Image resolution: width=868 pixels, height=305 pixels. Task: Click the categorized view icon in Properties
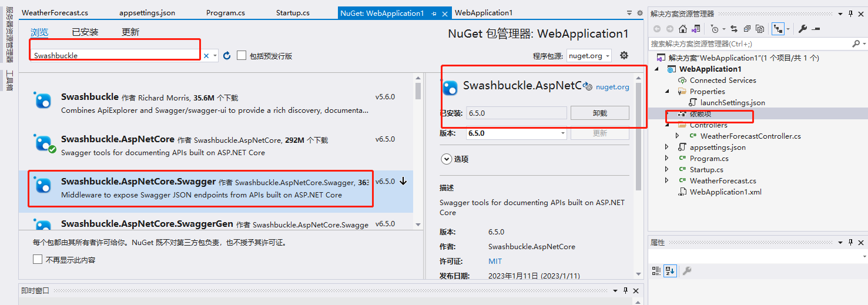point(656,271)
